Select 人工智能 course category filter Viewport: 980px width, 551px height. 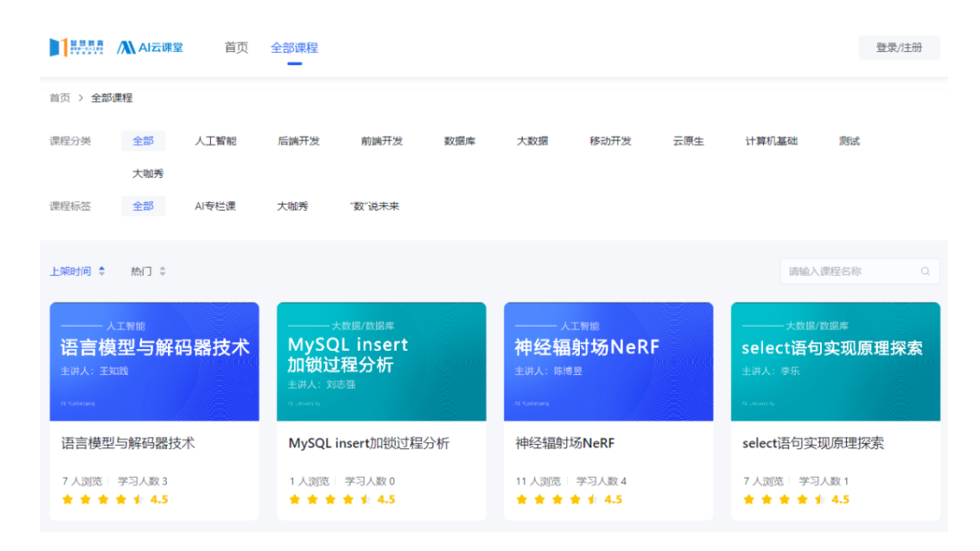click(215, 141)
